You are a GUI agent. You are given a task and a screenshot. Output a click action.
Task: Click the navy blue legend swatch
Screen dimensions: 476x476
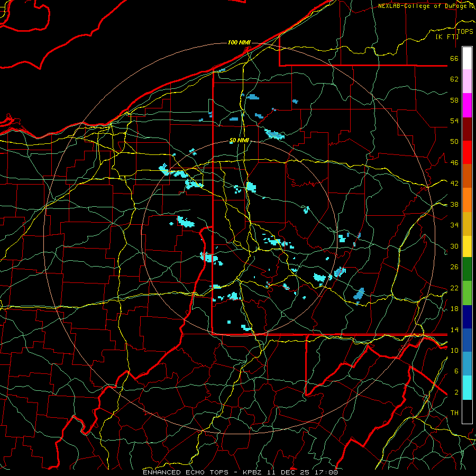pos(467,317)
